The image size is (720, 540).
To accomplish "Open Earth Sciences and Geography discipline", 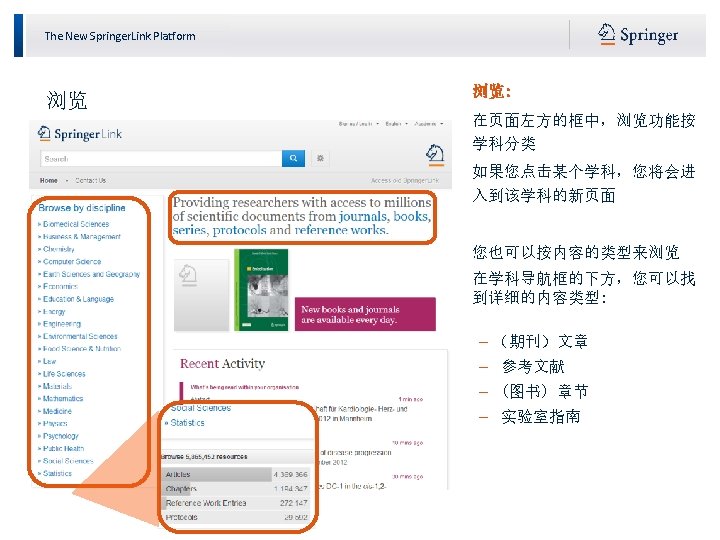I will pyautogui.click(x=91, y=274).
